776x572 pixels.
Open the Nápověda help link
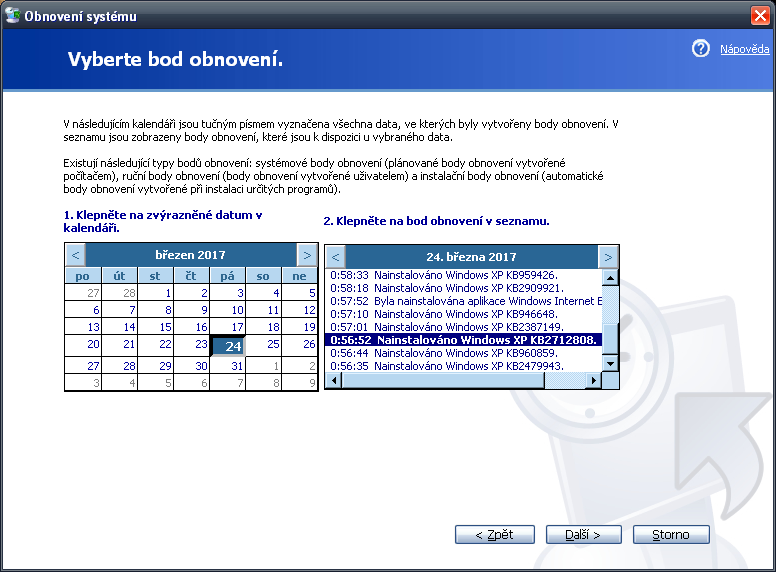tap(744, 49)
